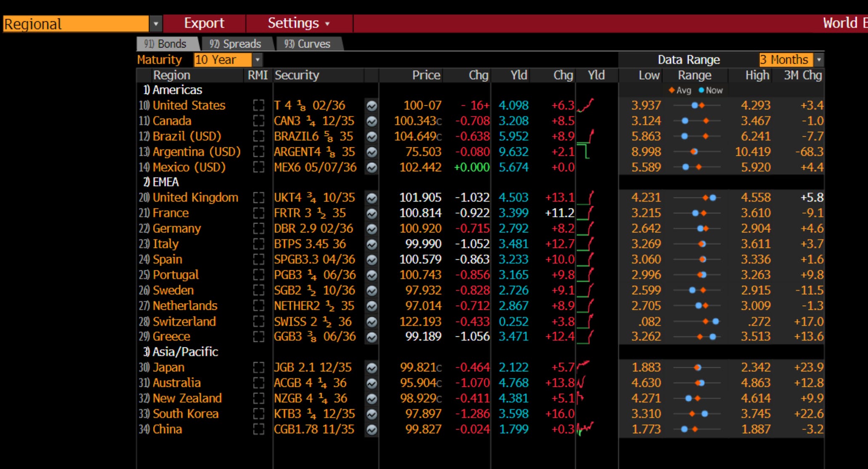Viewport: 868px width, 469px height.
Task: Open yield sparkline chart for Australia
Action: pos(581,383)
